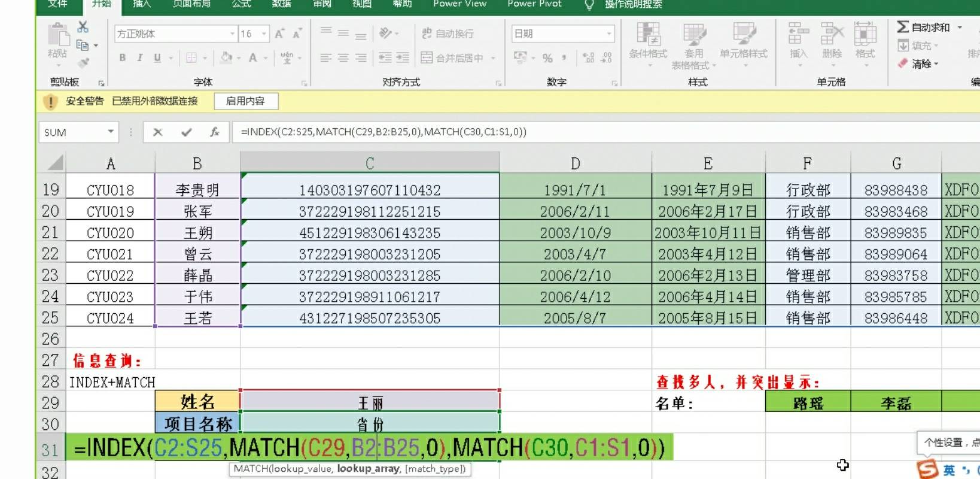Click inside the formula bar
Viewport: 980px width, 479px height.
pos(605,132)
